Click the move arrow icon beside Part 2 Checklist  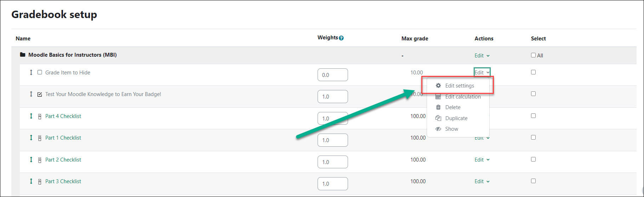tap(31, 159)
